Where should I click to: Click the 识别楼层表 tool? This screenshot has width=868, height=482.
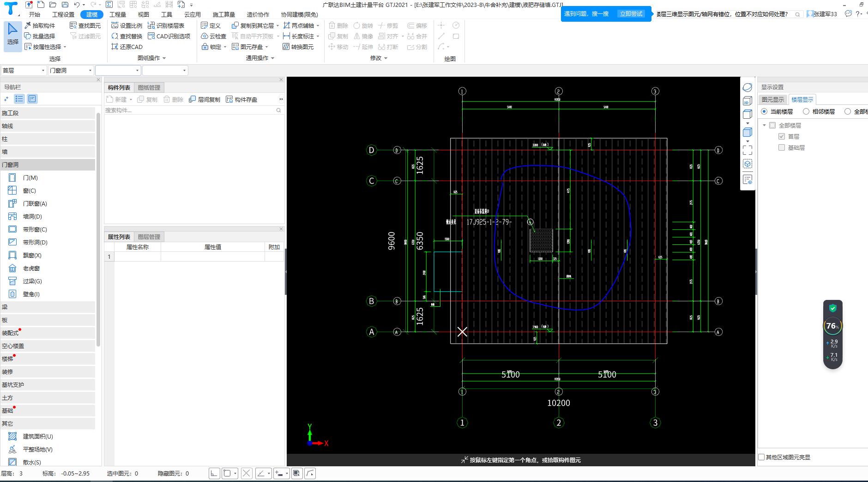click(166, 25)
